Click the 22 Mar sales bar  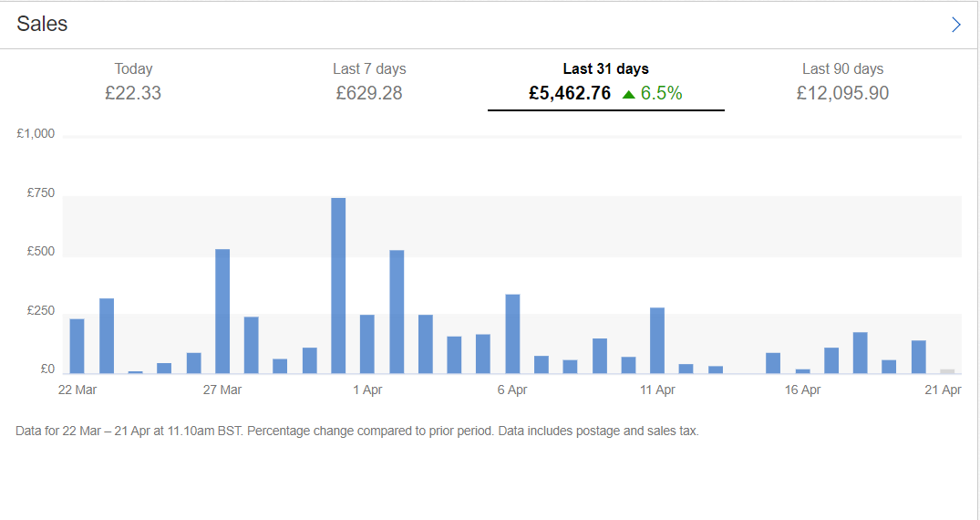[77, 346]
